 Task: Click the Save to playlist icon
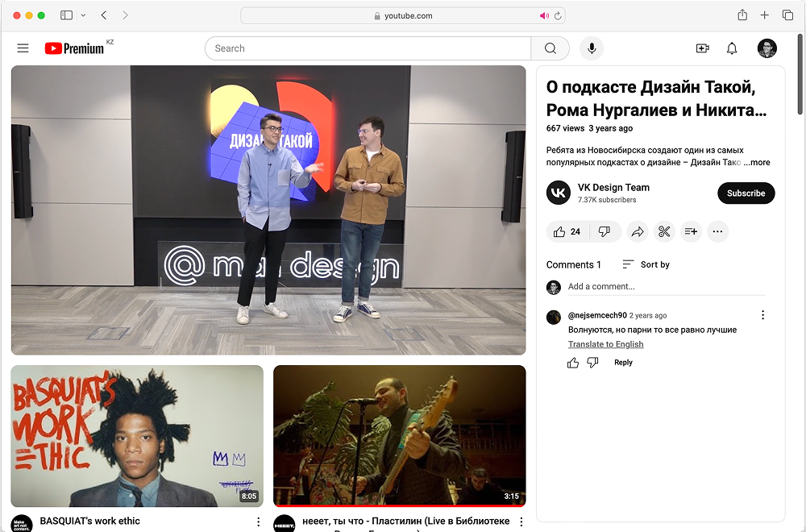(691, 232)
